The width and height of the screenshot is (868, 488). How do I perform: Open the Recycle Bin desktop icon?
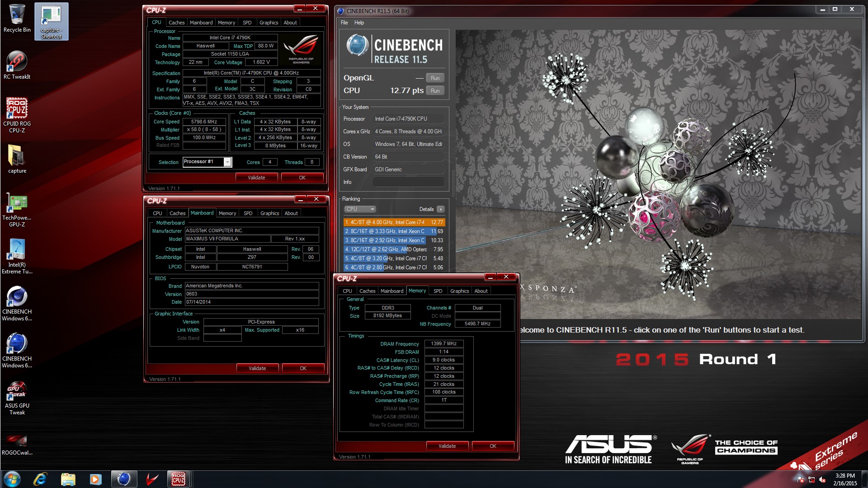click(x=17, y=19)
